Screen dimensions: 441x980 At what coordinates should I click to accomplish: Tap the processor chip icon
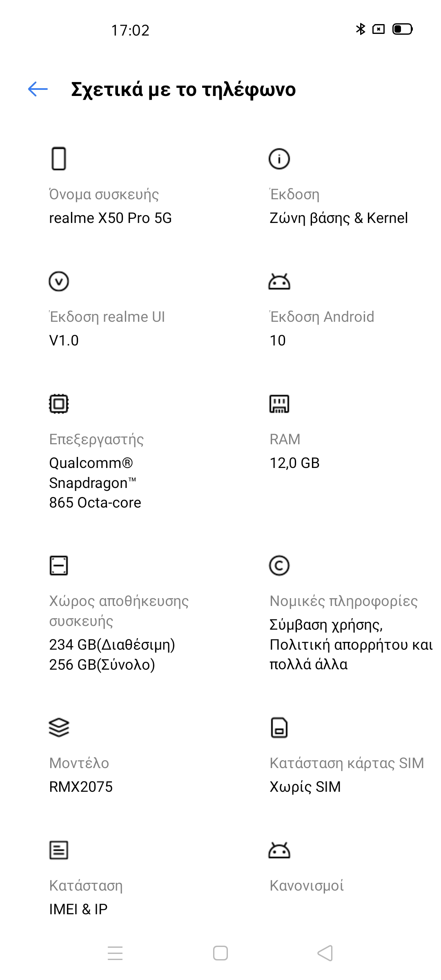pos(59,404)
